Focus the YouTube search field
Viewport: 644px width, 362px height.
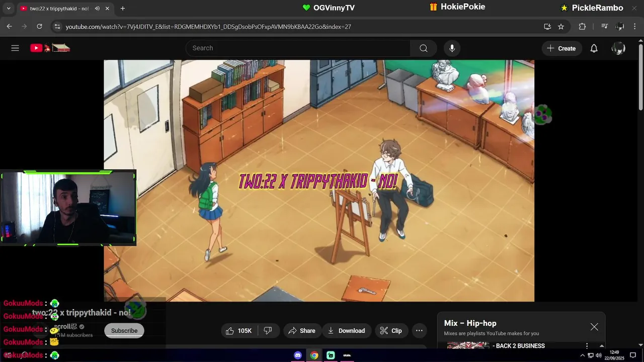298,48
